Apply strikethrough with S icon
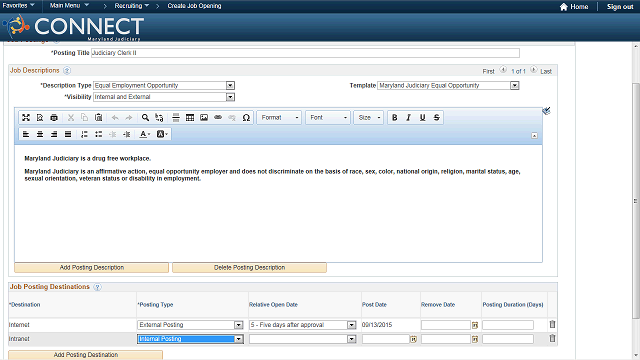640x360 pixels. pyautogui.click(x=436, y=118)
